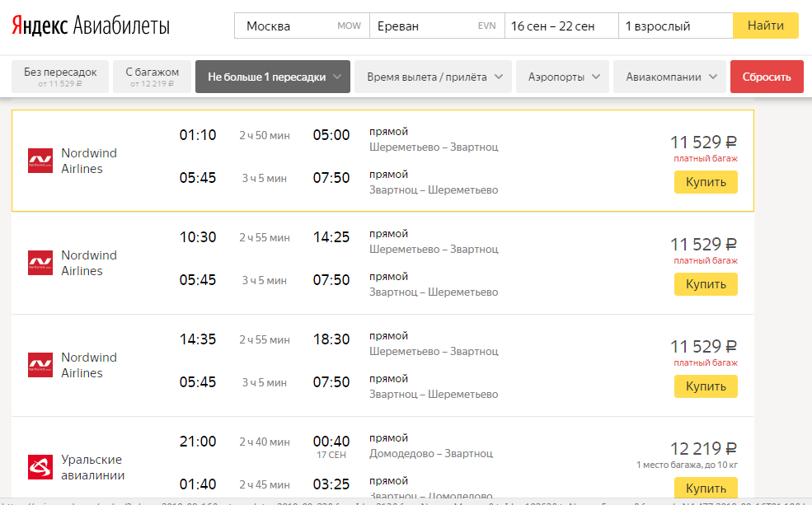Click the Nordwind logo on 01:10 flight
This screenshot has height=505, width=812.
pyautogui.click(x=40, y=161)
